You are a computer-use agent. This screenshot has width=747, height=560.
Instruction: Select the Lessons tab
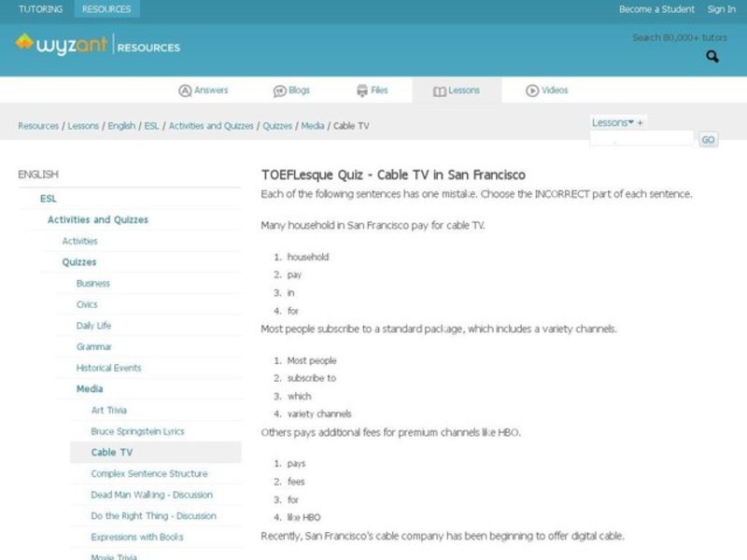456,91
